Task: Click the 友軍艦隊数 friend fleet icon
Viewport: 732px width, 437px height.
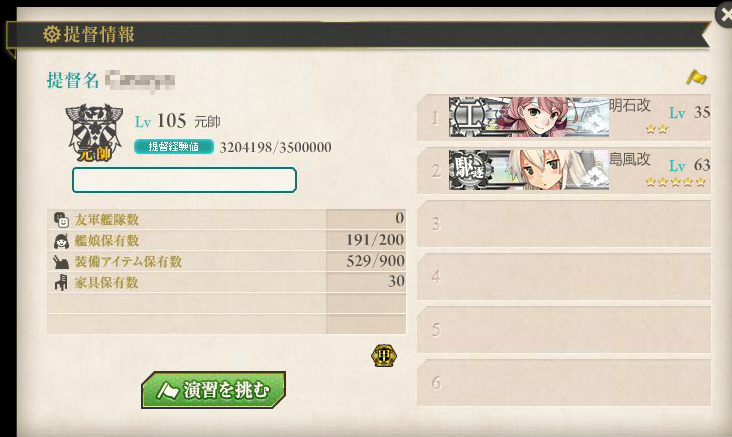Action: 61,219
